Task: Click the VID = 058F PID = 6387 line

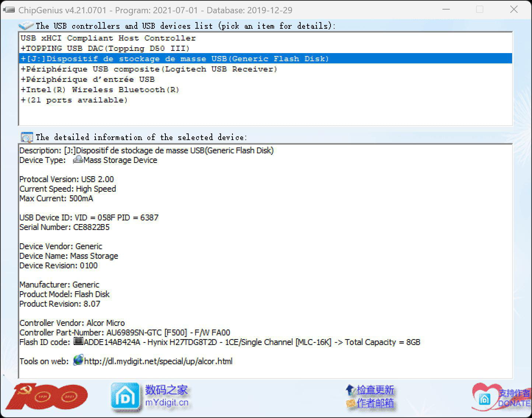Action: [89, 217]
